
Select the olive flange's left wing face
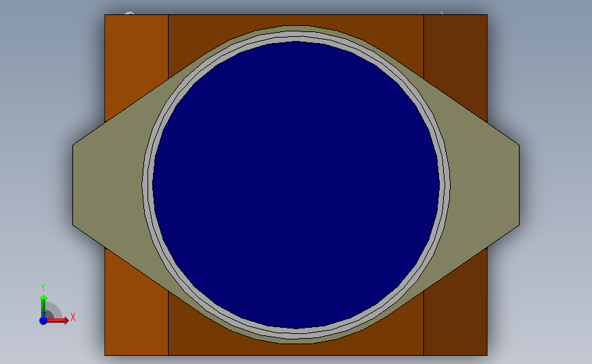pos(108,185)
